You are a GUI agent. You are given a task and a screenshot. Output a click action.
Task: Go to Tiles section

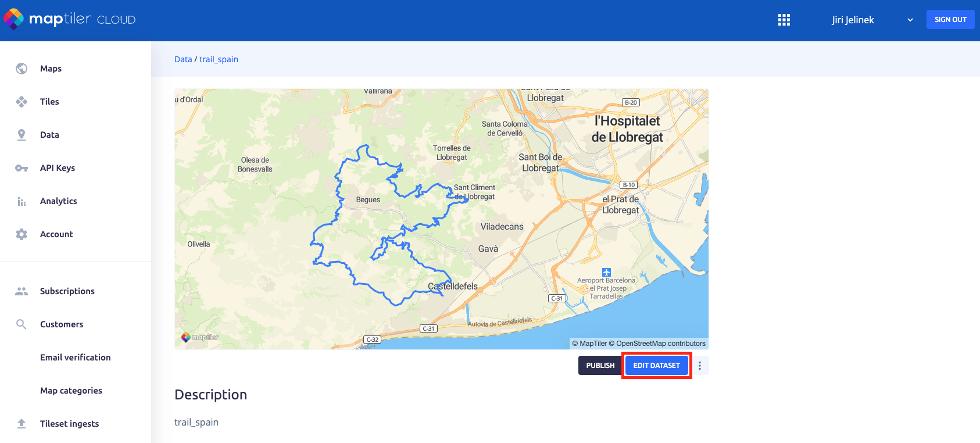(x=49, y=102)
